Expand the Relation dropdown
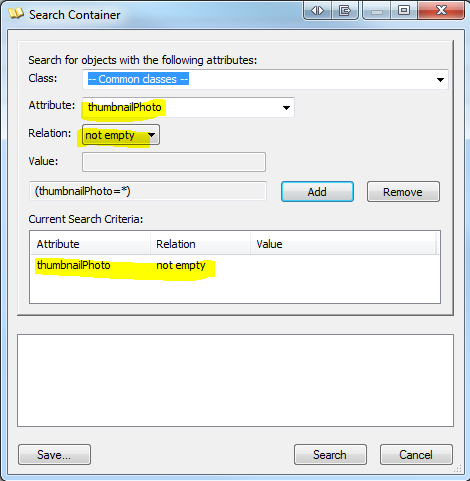 (x=121, y=135)
